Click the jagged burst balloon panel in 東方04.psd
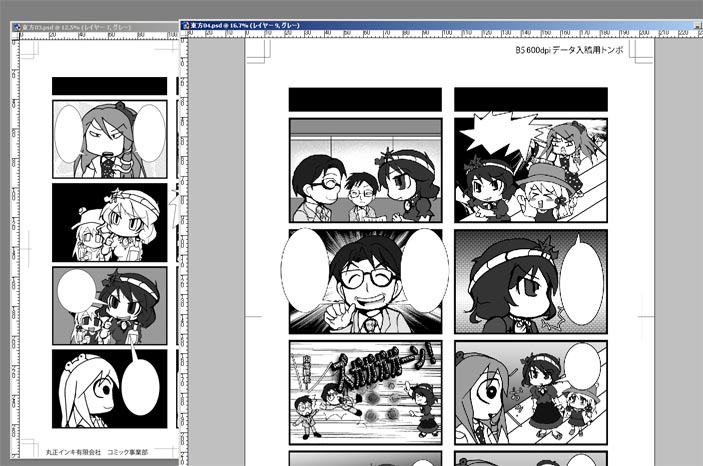Image resolution: width=703 pixels, height=466 pixels. (531, 170)
